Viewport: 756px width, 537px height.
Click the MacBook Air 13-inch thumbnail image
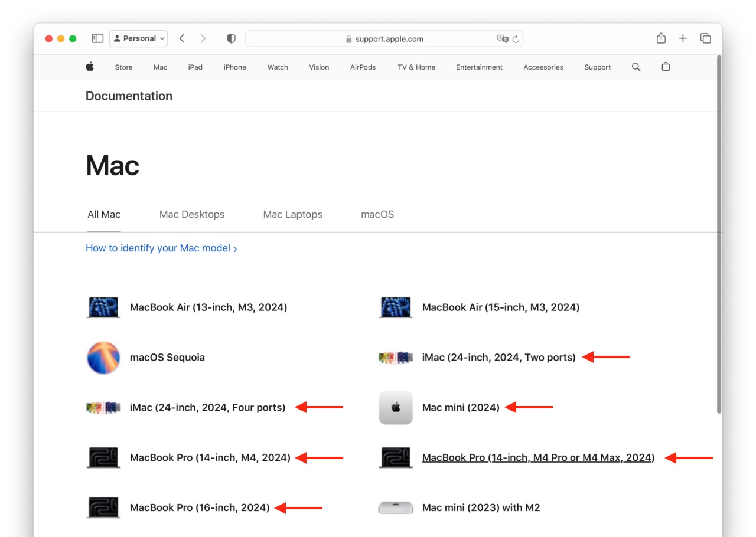pyautogui.click(x=103, y=307)
